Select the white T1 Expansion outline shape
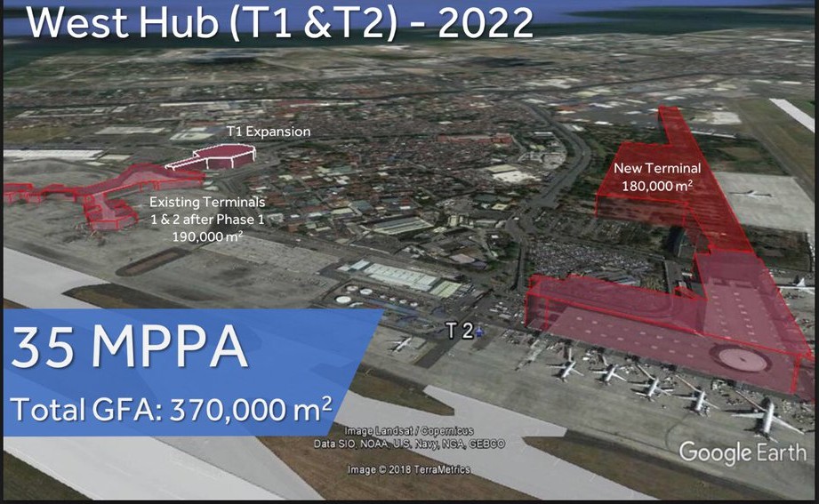The width and height of the screenshot is (819, 504). (x=212, y=158)
